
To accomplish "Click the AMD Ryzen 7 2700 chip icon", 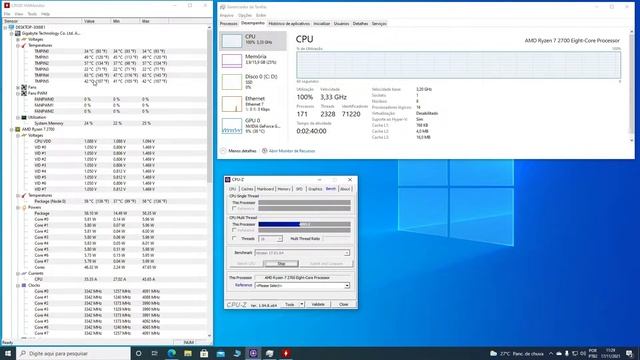I will [18, 129].
